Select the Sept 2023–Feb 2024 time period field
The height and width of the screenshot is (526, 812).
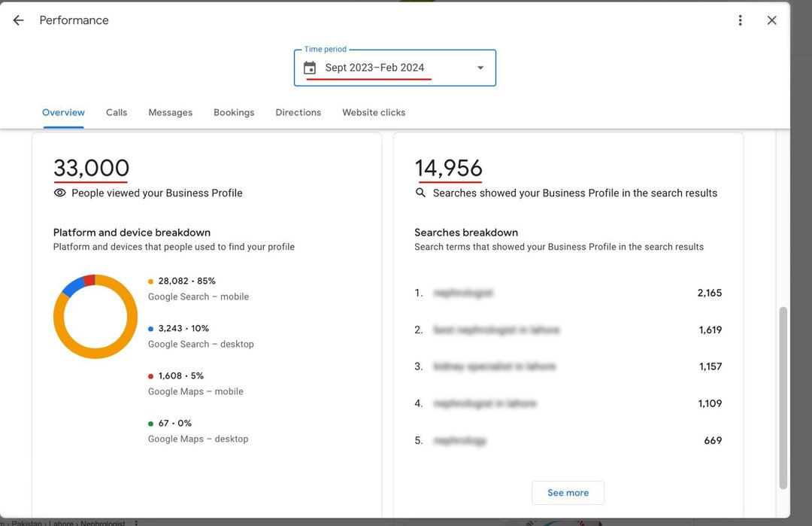point(395,68)
